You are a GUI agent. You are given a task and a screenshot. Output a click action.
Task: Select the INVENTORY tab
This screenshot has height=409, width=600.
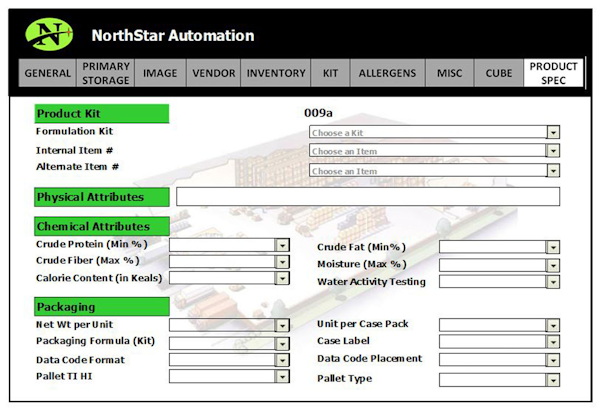tap(276, 74)
